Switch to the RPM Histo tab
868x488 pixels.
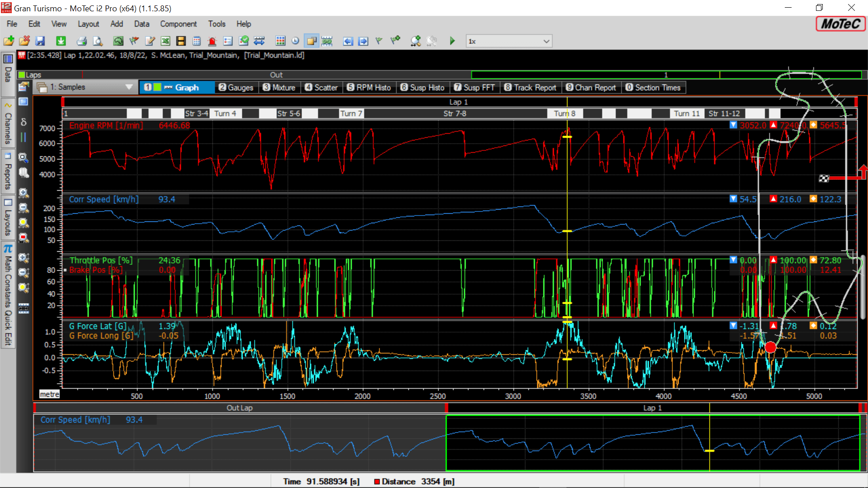click(368, 88)
